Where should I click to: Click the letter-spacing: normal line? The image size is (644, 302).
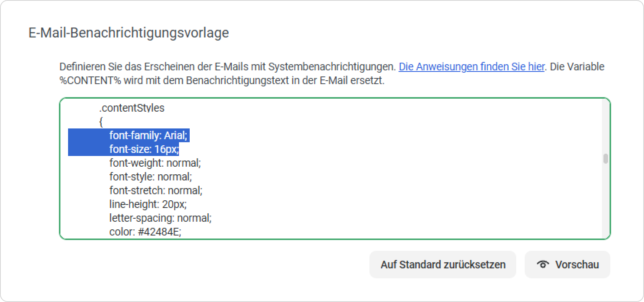click(160, 218)
